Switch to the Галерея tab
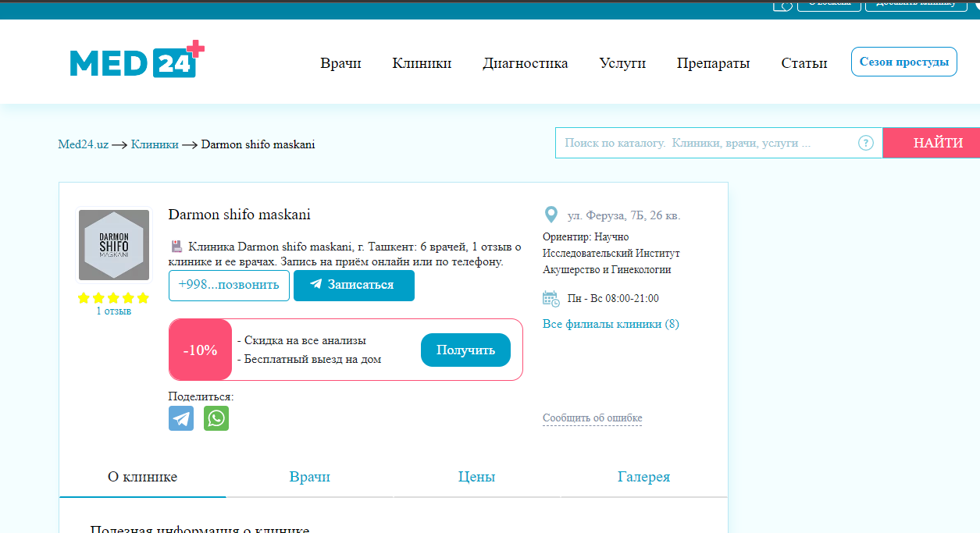 point(643,478)
